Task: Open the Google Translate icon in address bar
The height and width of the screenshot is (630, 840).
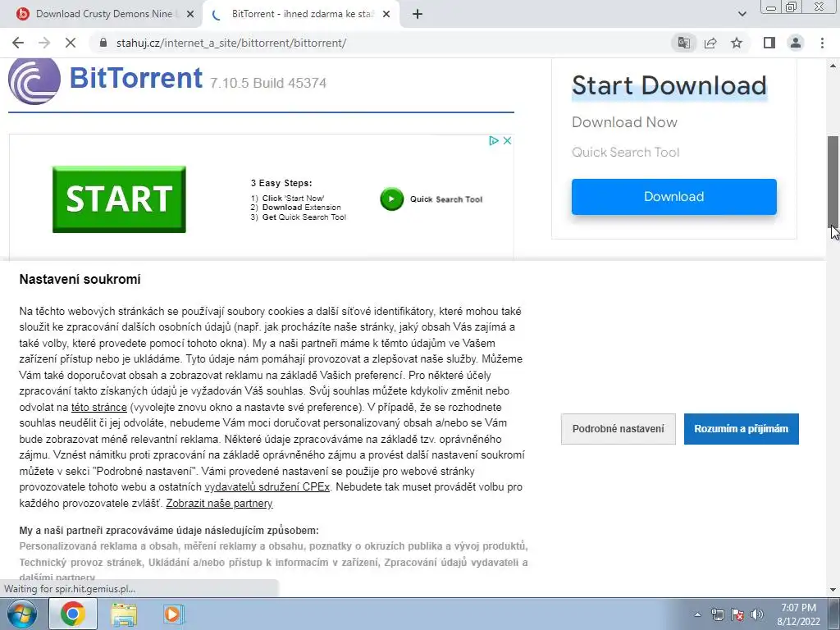Action: click(x=683, y=43)
